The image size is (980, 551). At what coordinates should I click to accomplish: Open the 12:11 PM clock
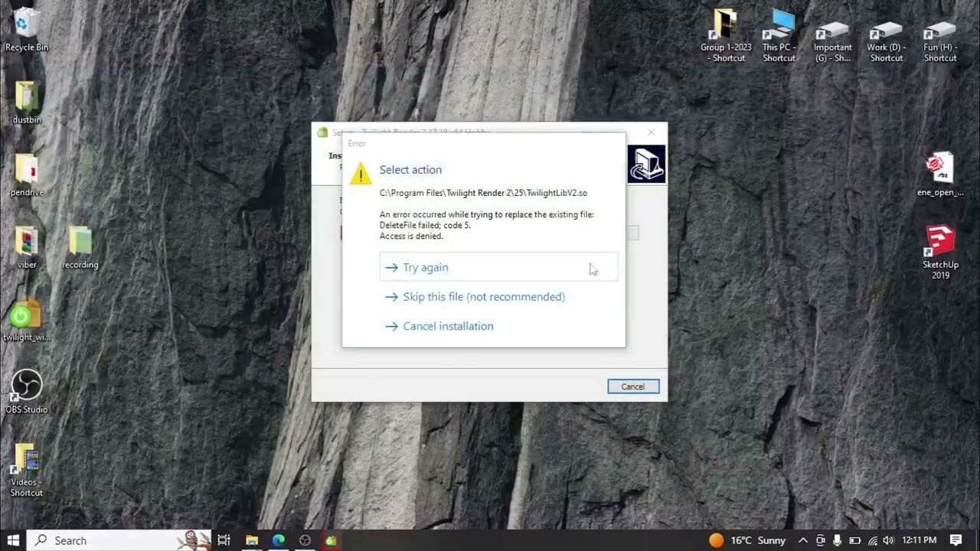pos(919,540)
